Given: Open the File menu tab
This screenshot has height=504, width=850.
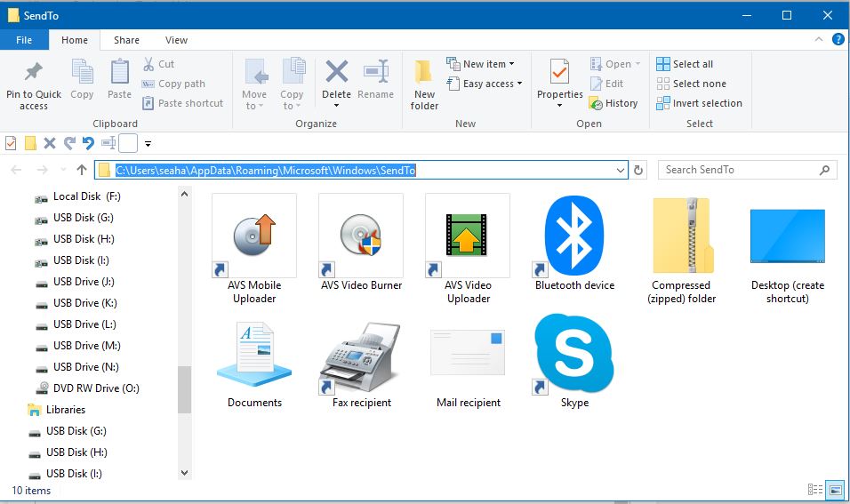Looking at the screenshot, I should click(x=24, y=40).
